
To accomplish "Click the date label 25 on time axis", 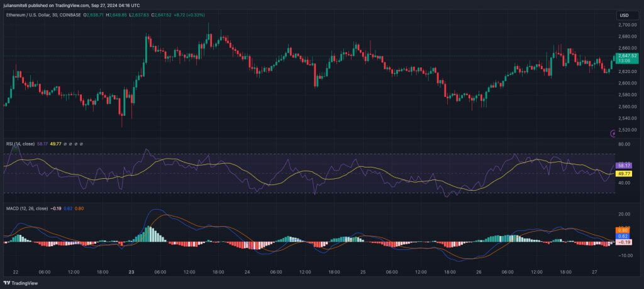I will coord(363,272).
